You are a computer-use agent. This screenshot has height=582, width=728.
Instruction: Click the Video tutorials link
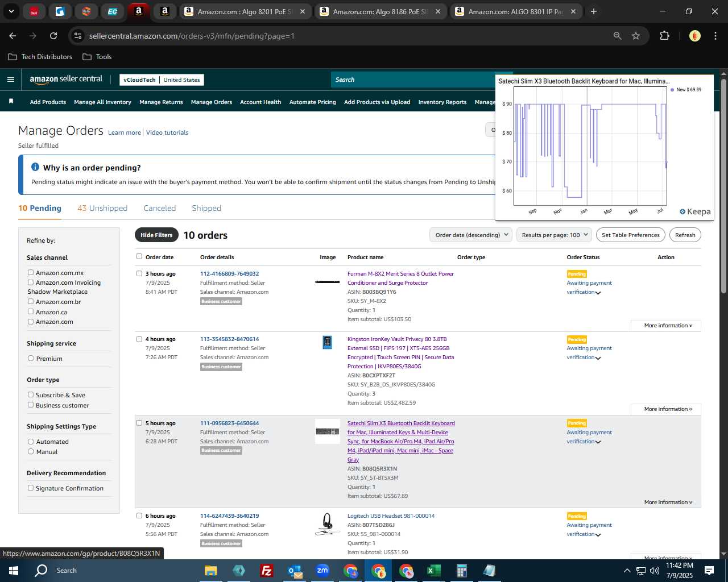(167, 133)
